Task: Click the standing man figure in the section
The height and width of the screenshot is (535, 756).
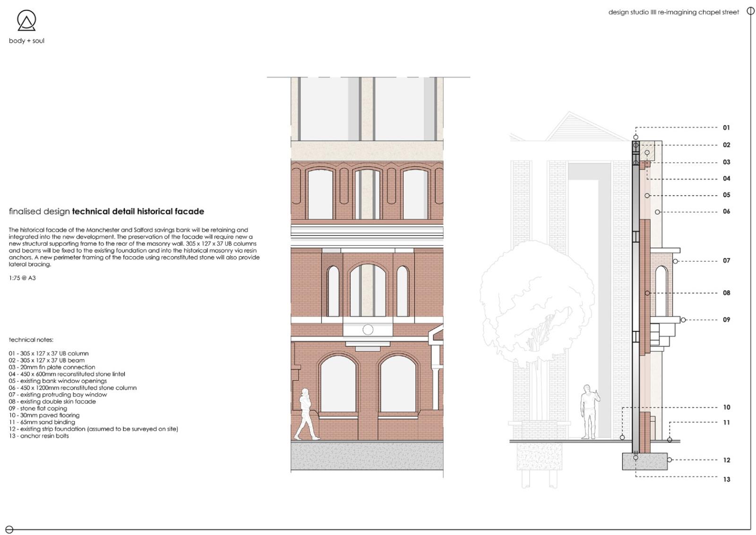Action: [x=588, y=412]
